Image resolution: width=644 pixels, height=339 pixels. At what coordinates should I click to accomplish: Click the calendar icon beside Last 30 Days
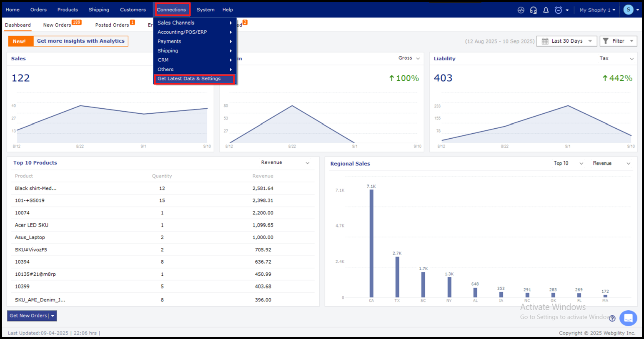click(x=545, y=41)
